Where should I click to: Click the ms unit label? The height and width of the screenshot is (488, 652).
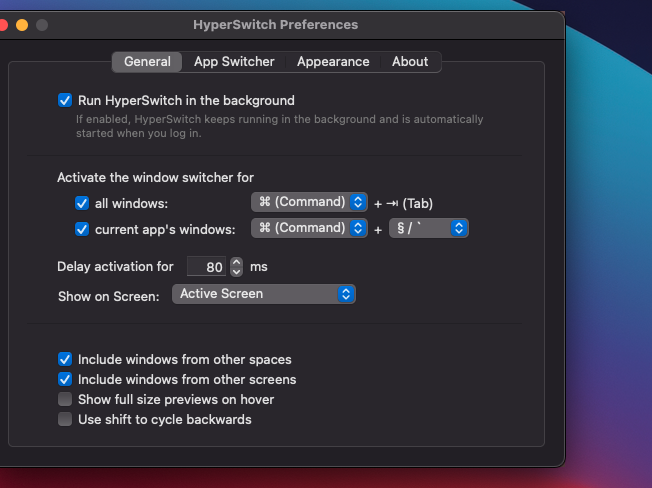tap(259, 267)
